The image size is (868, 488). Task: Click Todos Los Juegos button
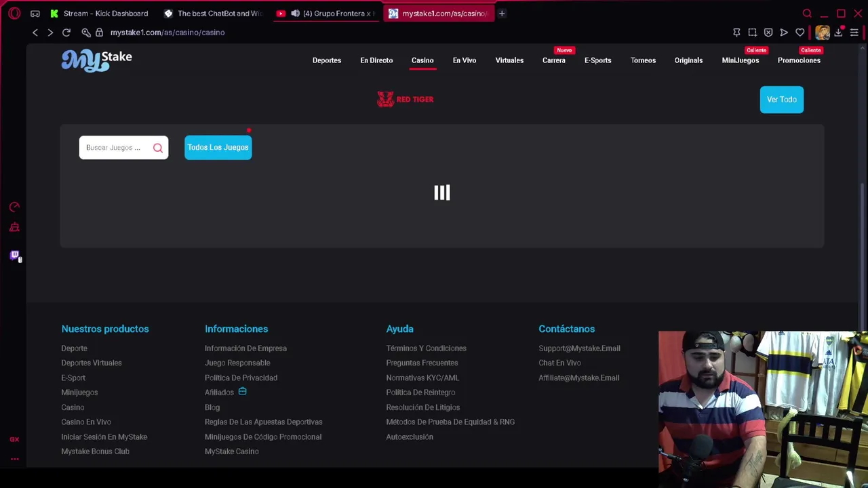pos(218,147)
